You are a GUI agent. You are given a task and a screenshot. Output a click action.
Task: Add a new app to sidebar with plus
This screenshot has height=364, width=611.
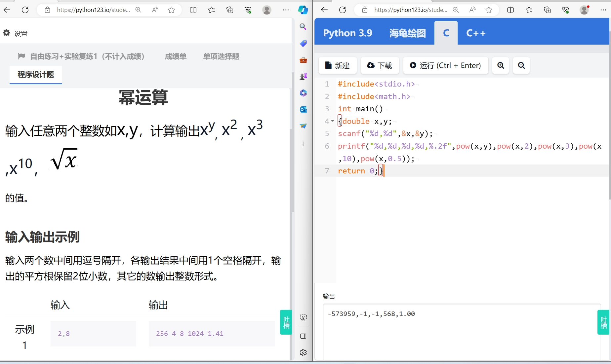coord(303,144)
